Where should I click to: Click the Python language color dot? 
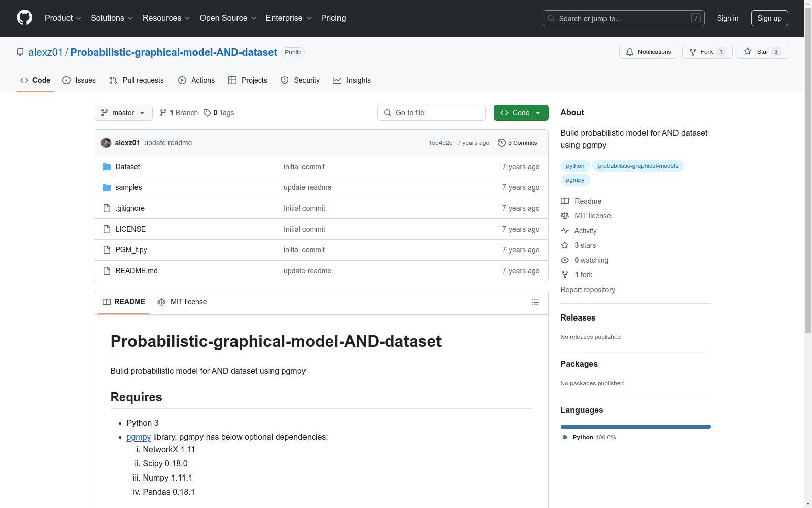pos(565,437)
